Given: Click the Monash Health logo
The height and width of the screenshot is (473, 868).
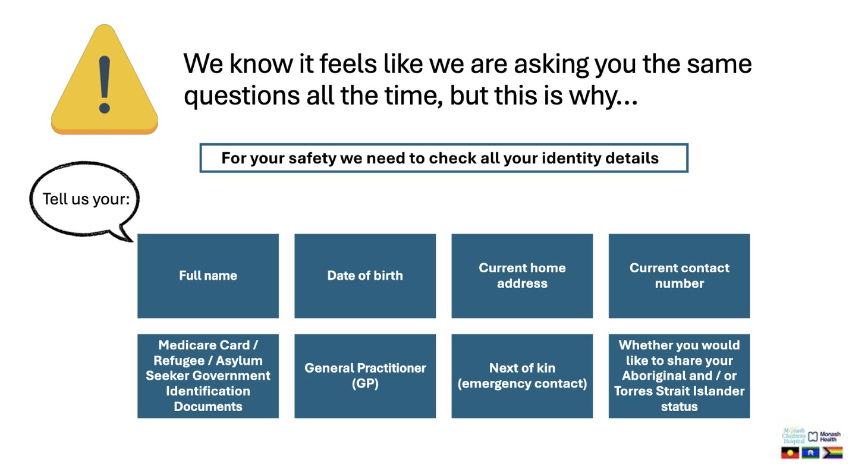Looking at the screenshot, I should click(x=826, y=436).
